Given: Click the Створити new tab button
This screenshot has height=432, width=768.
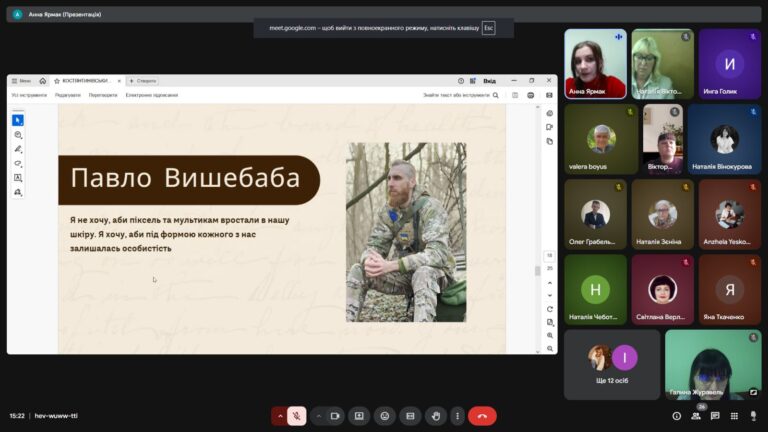Looking at the screenshot, I should [x=142, y=81].
